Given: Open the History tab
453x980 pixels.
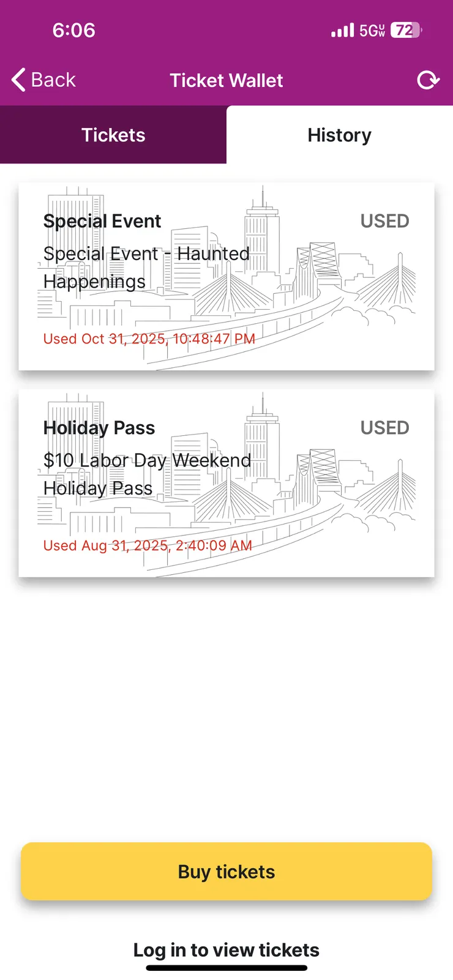Looking at the screenshot, I should pyautogui.click(x=339, y=135).
